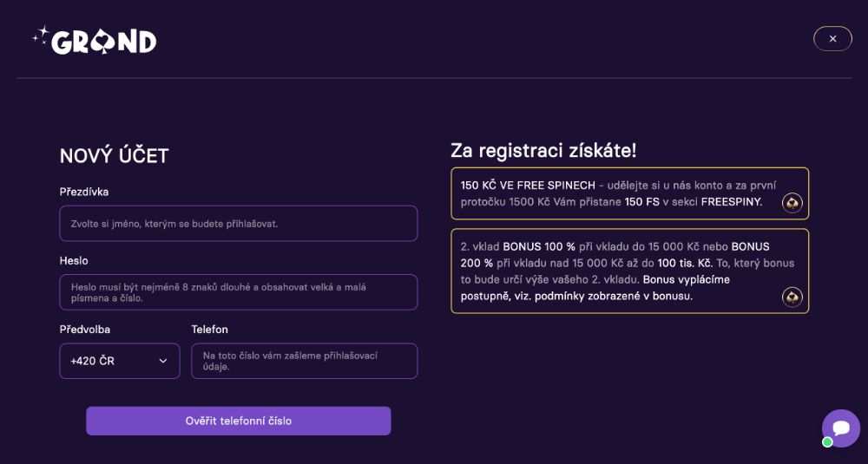Click the spade icon in second deposit card
Viewport: 868px width, 464px height.
792,297
